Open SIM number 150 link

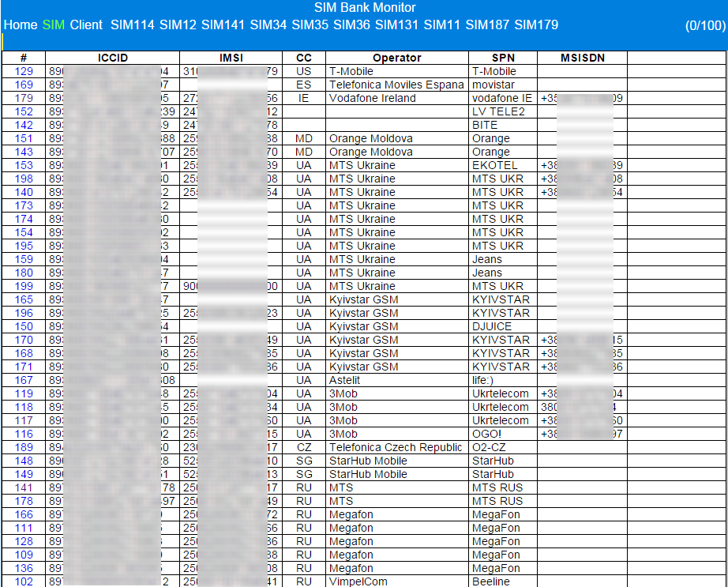pyautogui.click(x=24, y=326)
